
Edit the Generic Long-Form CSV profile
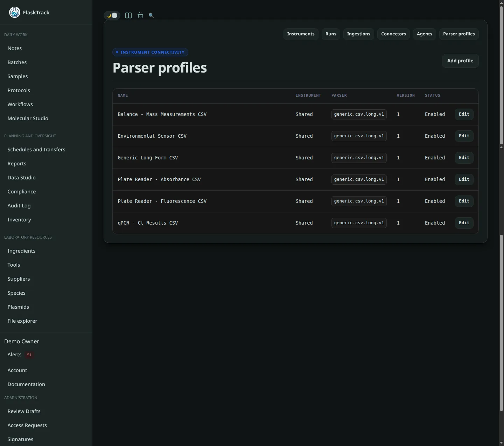[464, 158]
